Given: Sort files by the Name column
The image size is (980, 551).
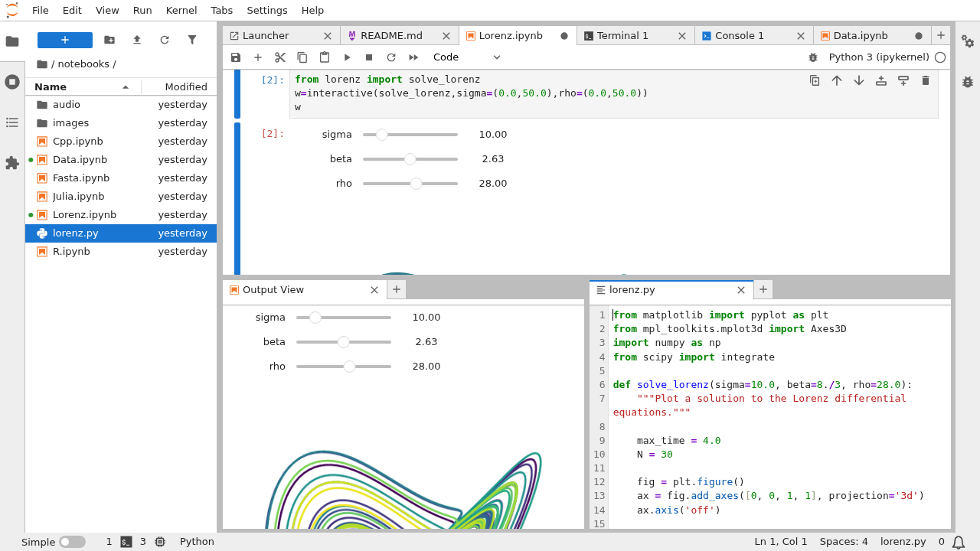Looking at the screenshot, I should click(x=50, y=86).
